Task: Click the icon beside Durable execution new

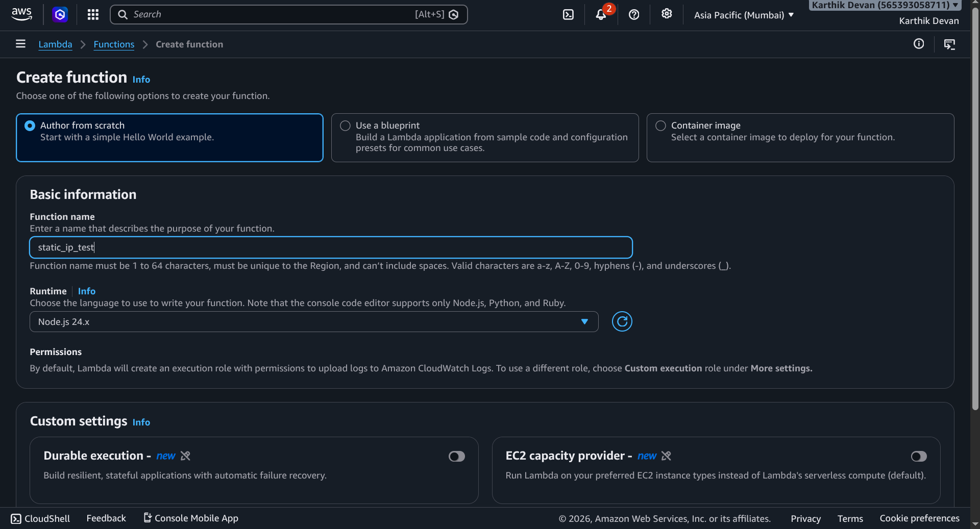Action: [185, 456]
